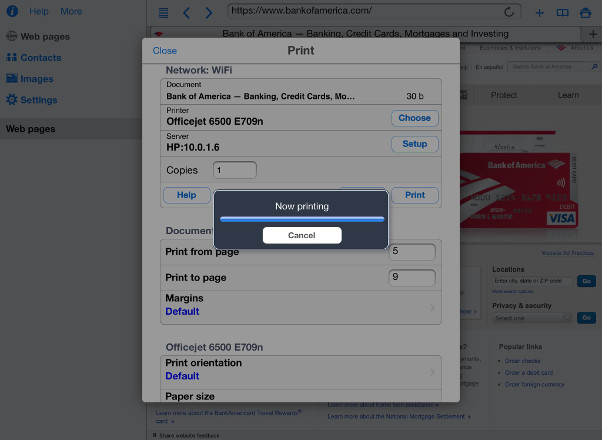Open the Help link in sidebar header

pos(39,12)
